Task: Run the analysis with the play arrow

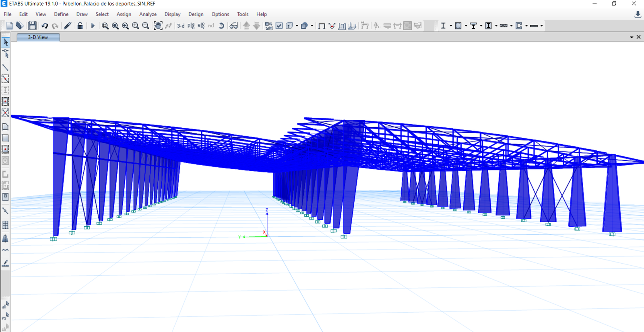Action: point(93,26)
